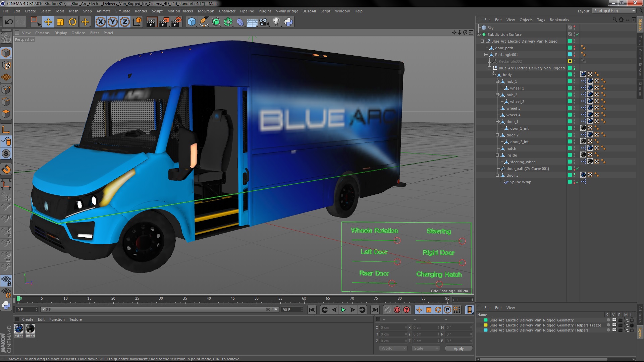Click the deformer Bend icon
The height and width of the screenshot is (362, 644).
point(240,22)
